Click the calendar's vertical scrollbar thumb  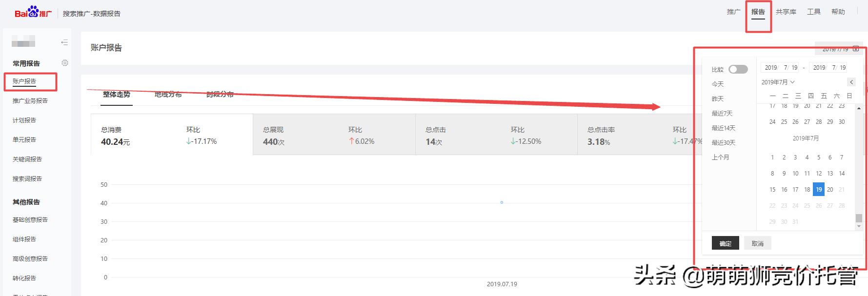click(x=859, y=218)
